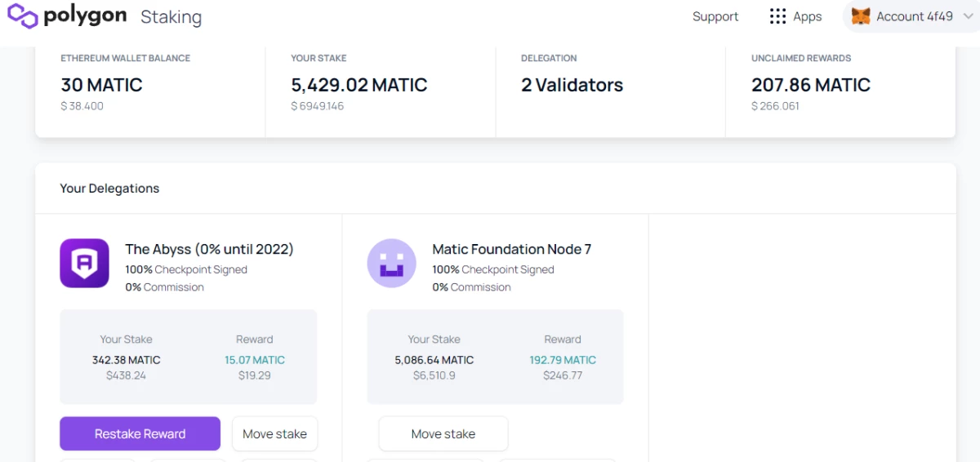Screen dimensions: 980x462
Task: Click the Matic Foundation Node avatar
Action: tap(392, 263)
